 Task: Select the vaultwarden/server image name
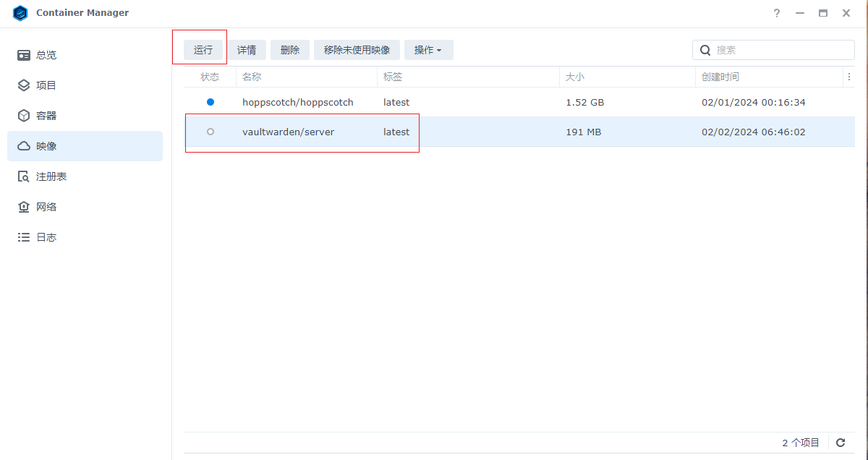288,132
